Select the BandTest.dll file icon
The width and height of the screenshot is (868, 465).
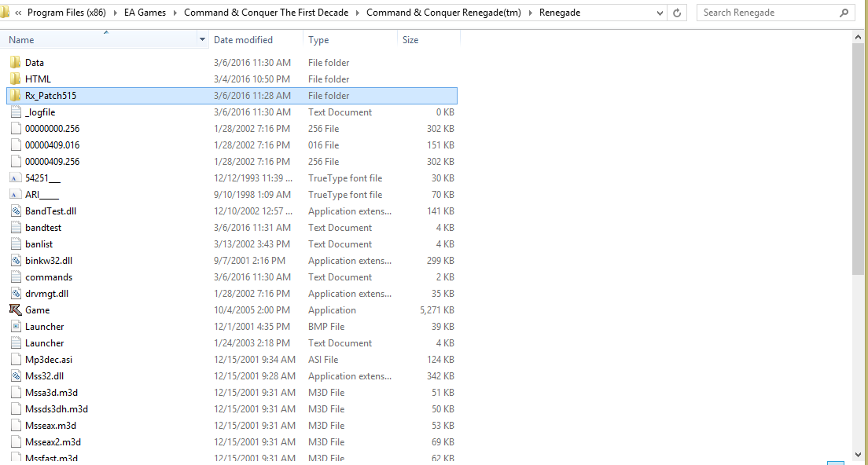pos(16,211)
